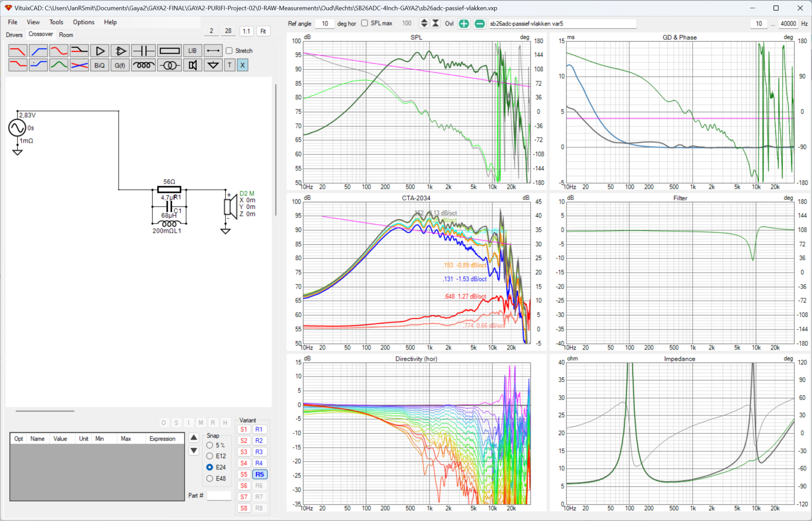Viewport: 812px width, 521px height.
Task: Add a transformer component
Action: coord(170,65)
